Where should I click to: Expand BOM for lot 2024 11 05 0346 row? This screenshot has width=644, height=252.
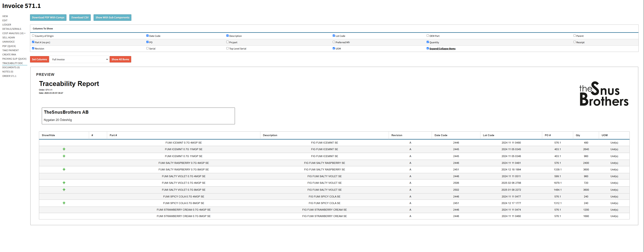pos(64,156)
